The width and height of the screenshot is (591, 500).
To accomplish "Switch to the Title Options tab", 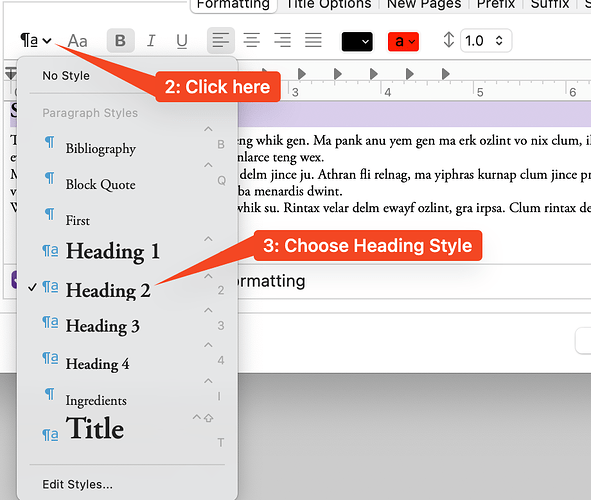I will pyautogui.click(x=328, y=4).
